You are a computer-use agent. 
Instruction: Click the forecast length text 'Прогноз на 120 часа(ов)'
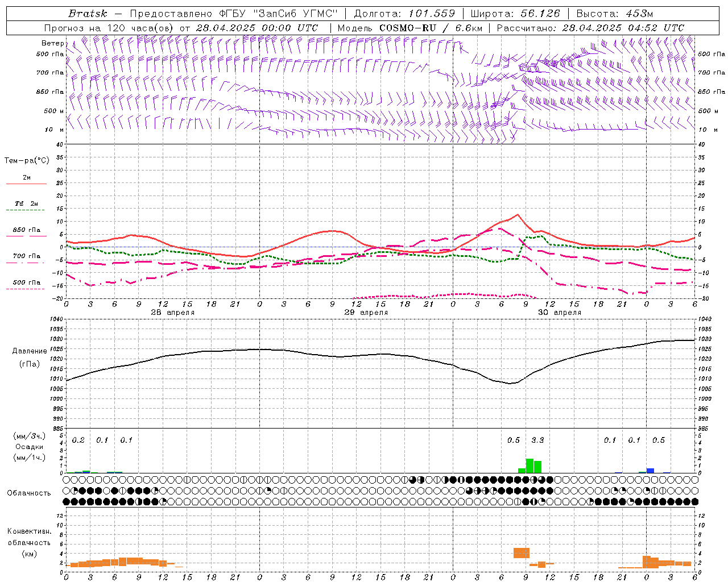tap(109, 28)
